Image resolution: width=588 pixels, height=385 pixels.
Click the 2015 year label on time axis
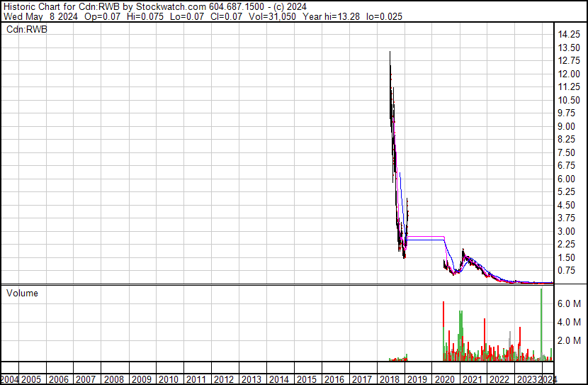click(x=307, y=379)
